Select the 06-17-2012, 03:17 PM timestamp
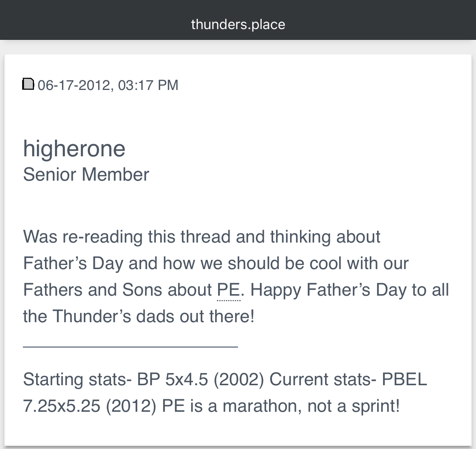476x449 pixels. point(108,85)
